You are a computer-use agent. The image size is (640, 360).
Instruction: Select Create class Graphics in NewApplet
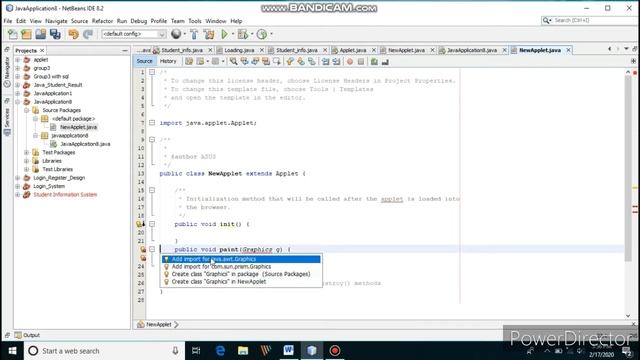[241, 282]
